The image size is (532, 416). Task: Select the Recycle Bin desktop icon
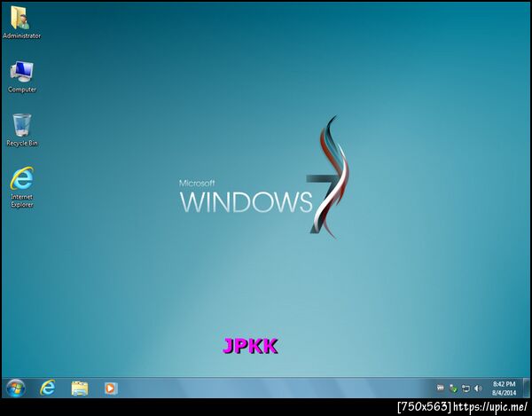click(22, 130)
